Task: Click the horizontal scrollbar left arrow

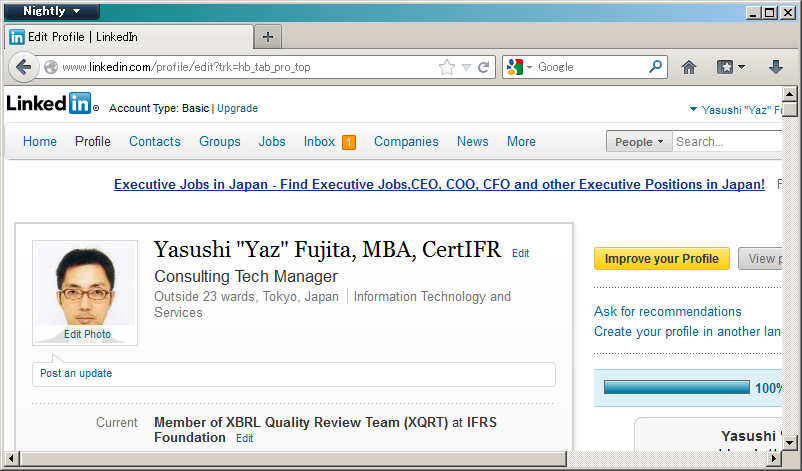Action: click(x=12, y=458)
